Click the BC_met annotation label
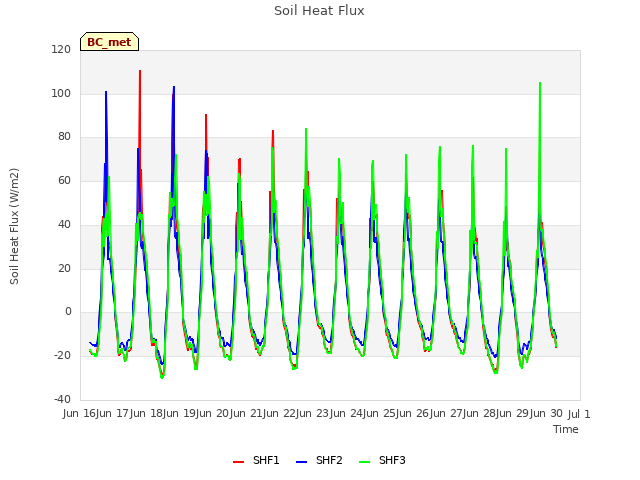 click(x=109, y=42)
